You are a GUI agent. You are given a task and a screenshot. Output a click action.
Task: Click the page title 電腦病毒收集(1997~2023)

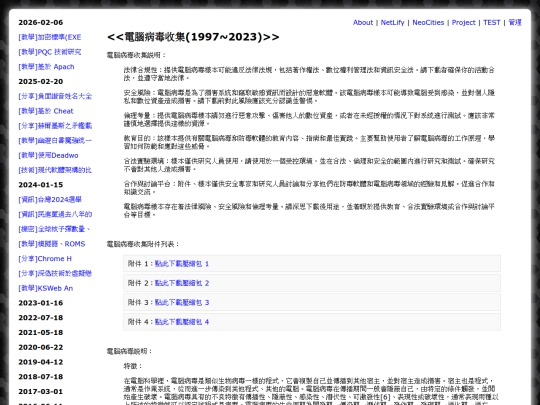(193, 37)
